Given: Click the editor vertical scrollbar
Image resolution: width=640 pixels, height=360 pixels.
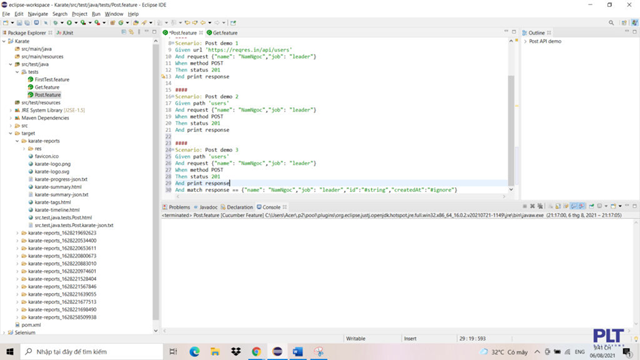Looking at the screenshot, I should (x=511, y=131).
